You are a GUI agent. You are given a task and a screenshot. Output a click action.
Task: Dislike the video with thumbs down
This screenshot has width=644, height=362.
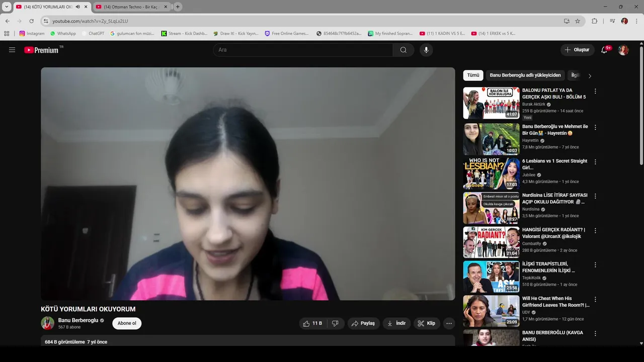(x=335, y=323)
